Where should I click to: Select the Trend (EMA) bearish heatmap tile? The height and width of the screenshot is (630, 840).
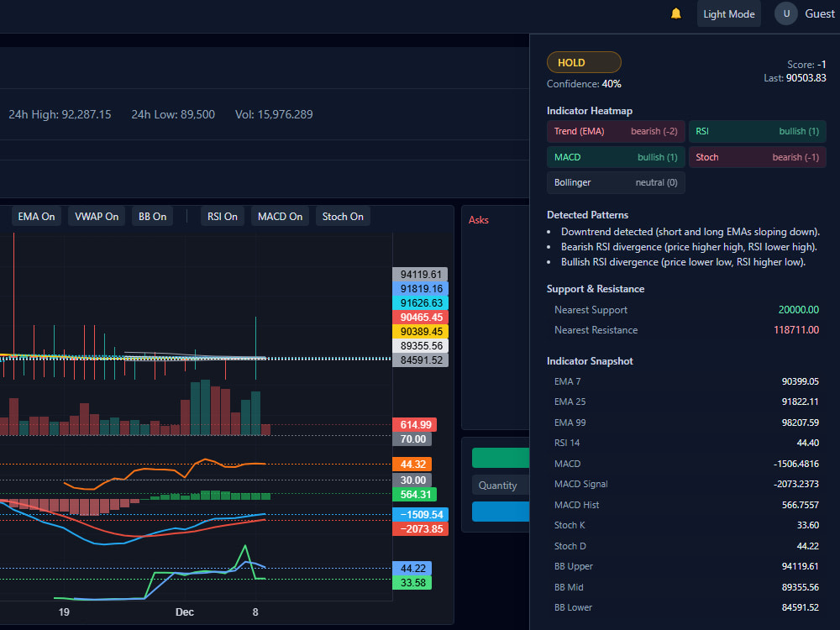click(x=616, y=131)
